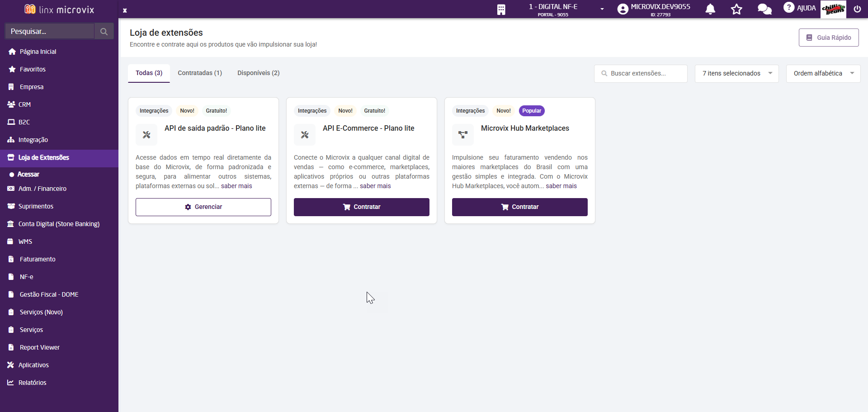Image resolution: width=868 pixels, height=412 pixels.
Task: Click the tools icon on API de saída padrão card
Action: coord(146,135)
